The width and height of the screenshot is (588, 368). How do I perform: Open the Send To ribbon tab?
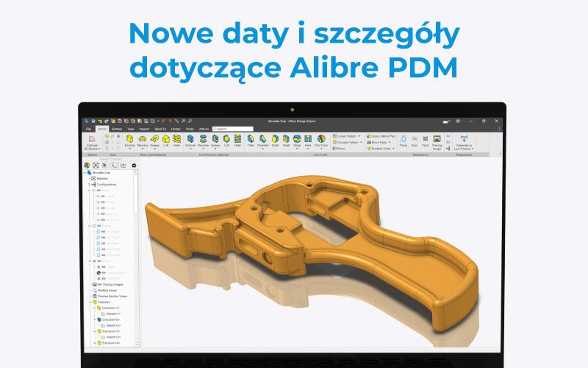[160, 129]
